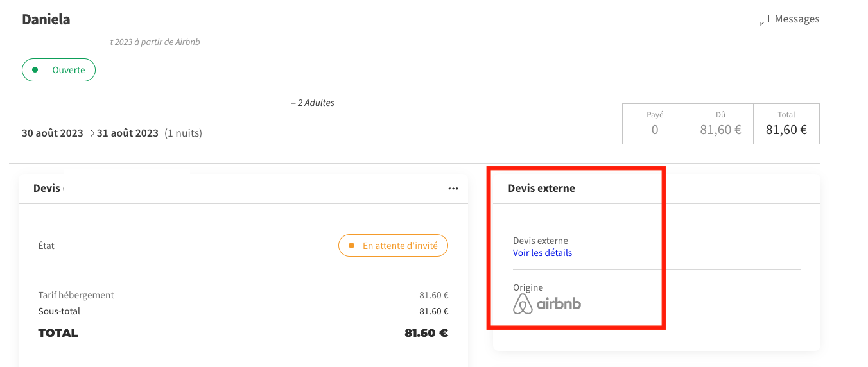Click the Payé summary box
The image size is (868, 367).
pyautogui.click(x=655, y=124)
